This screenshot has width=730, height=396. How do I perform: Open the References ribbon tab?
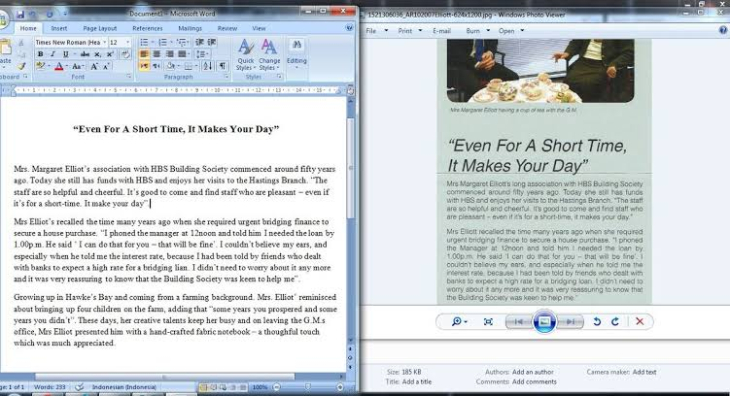click(148, 28)
